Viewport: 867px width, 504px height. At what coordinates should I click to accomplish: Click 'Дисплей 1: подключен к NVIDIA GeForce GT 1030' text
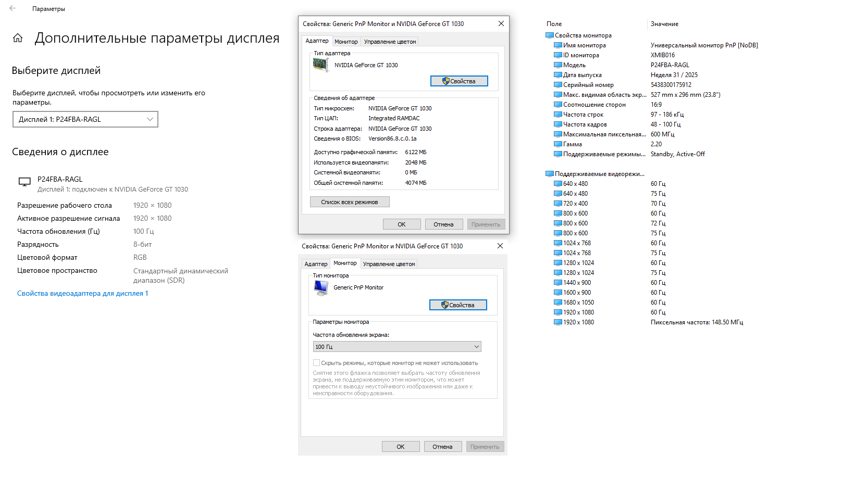tap(113, 190)
